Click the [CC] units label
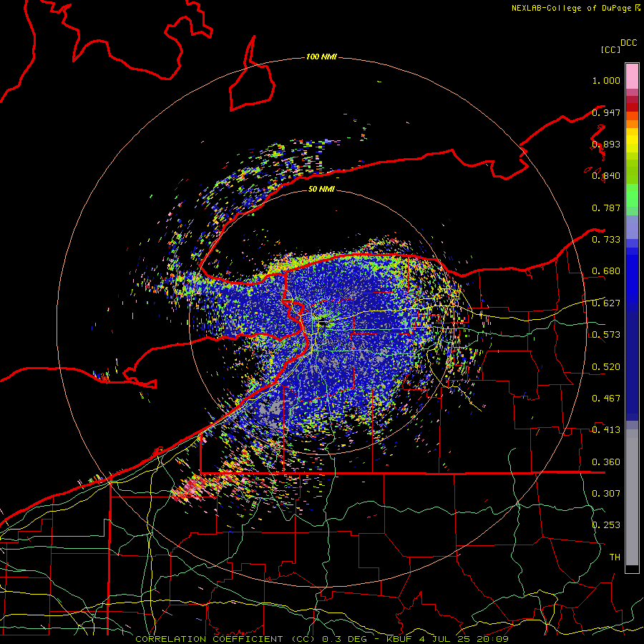The image size is (644, 644). click(610, 49)
